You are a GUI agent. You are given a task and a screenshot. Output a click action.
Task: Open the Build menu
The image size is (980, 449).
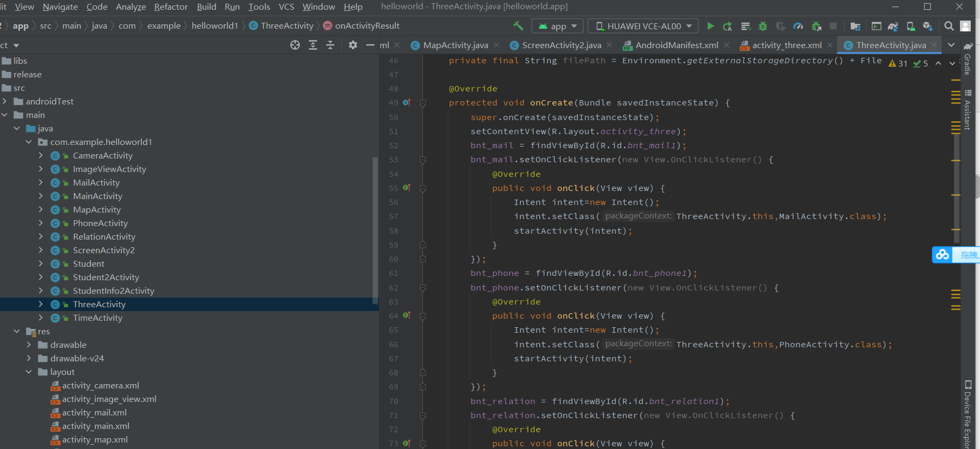(x=206, y=6)
